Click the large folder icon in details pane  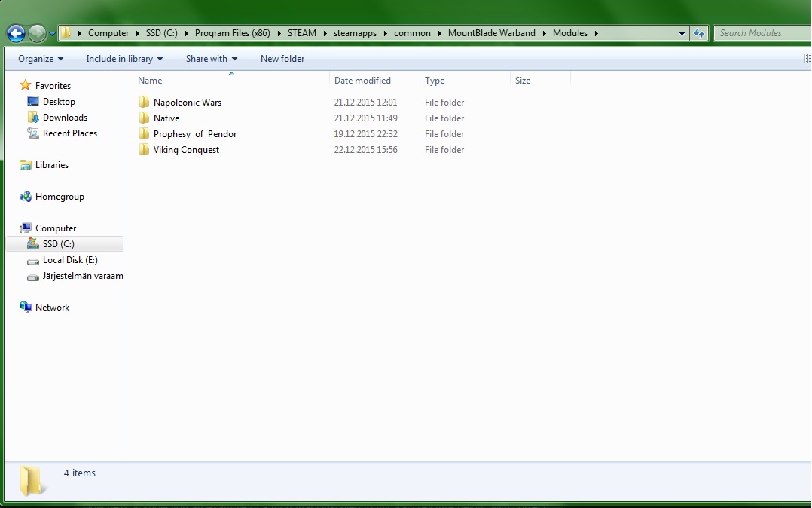click(x=32, y=480)
